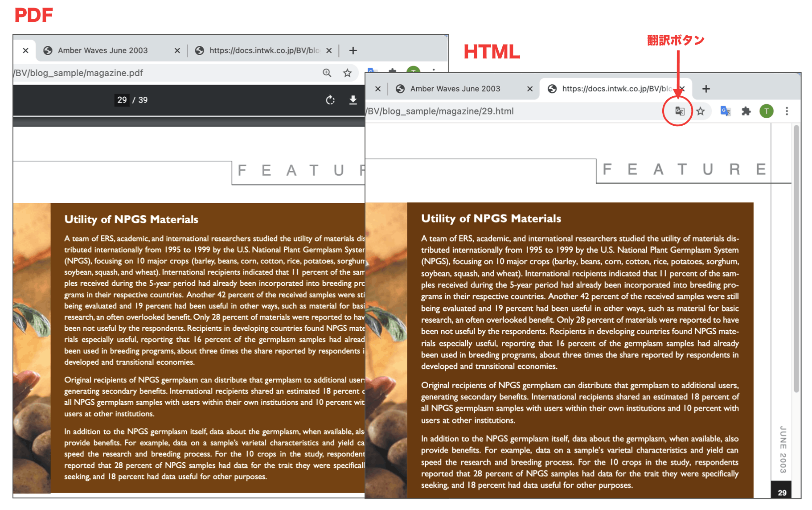This screenshot has width=812, height=510.
Task: Bookmark the magazine.pdf page with the star
Action: click(347, 73)
